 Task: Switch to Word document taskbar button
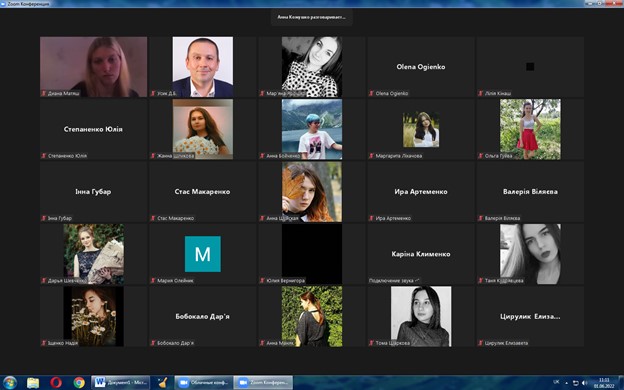pos(121,382)
